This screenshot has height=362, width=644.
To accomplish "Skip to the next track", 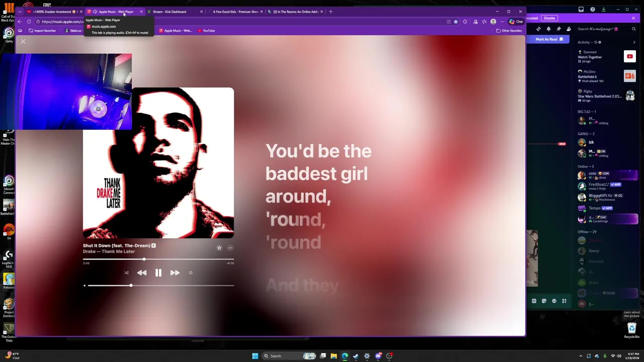I will click(x=175, y=273).
